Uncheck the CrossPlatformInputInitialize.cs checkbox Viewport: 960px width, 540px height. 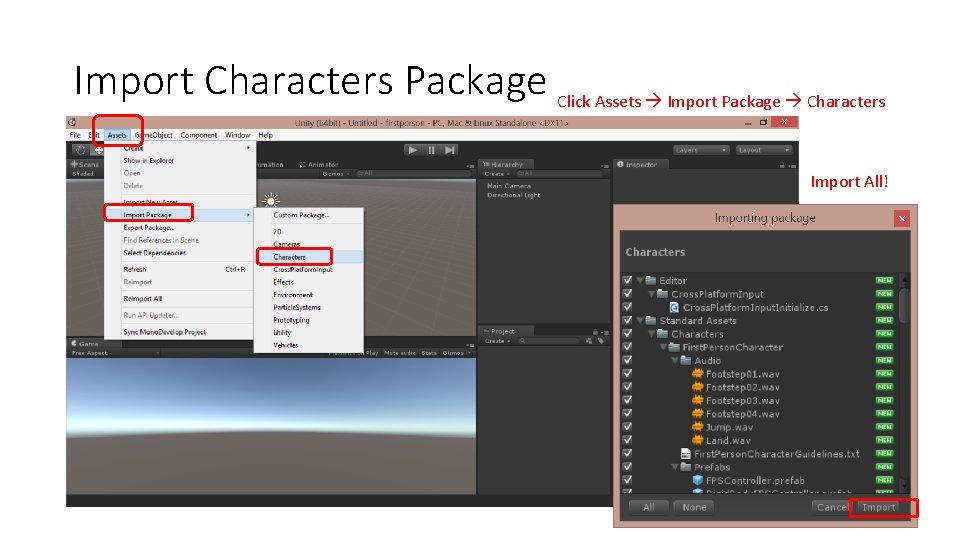click(x=628, y=307)
